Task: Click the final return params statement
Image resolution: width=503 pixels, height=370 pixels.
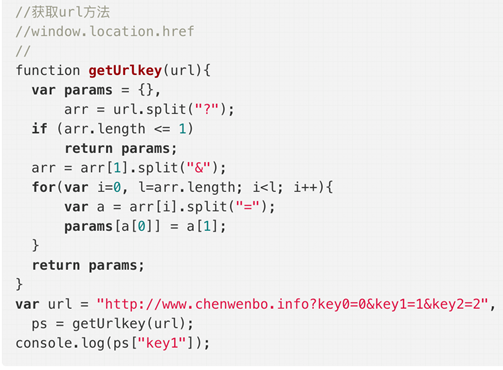Action: coord(88,265)
